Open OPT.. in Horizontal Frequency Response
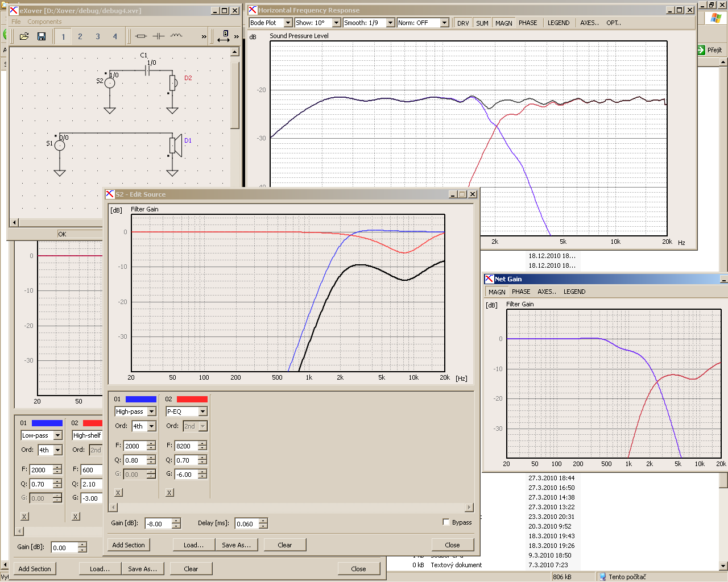728x582 pixels. 613,23
